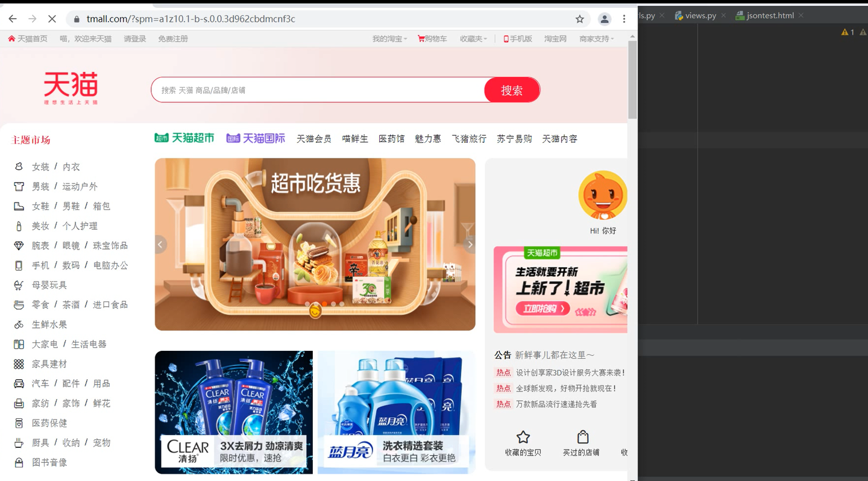868x481 pixels.
Task: Close the jsontest.html editor tab
Action: pos(801,16)
